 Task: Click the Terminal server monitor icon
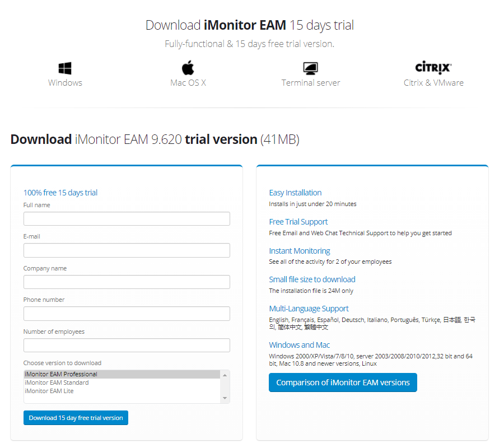310,68
